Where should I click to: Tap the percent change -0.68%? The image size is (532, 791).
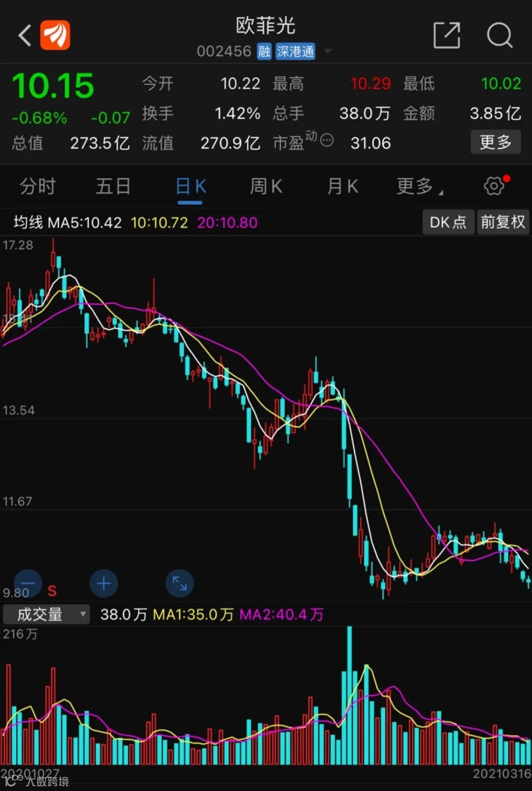tap(39, 118)
